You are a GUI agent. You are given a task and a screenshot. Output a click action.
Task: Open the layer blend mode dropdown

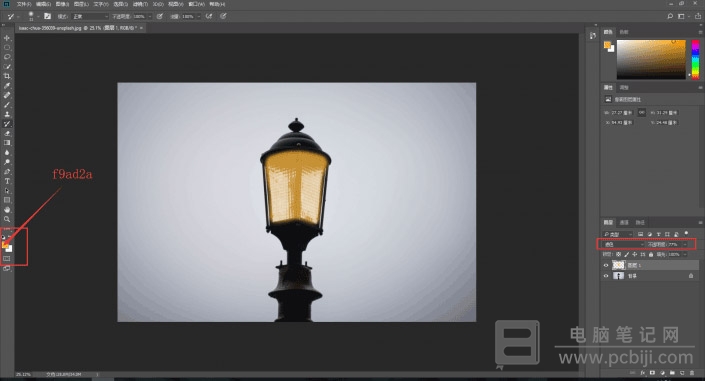[x=623, y=244]
